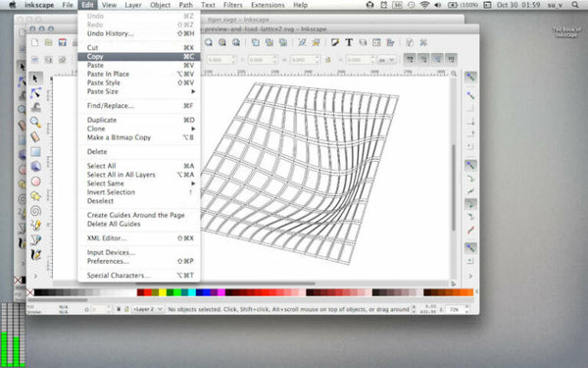Expand snap bar overflow arrow at bottom right

[x=470, y=276]
